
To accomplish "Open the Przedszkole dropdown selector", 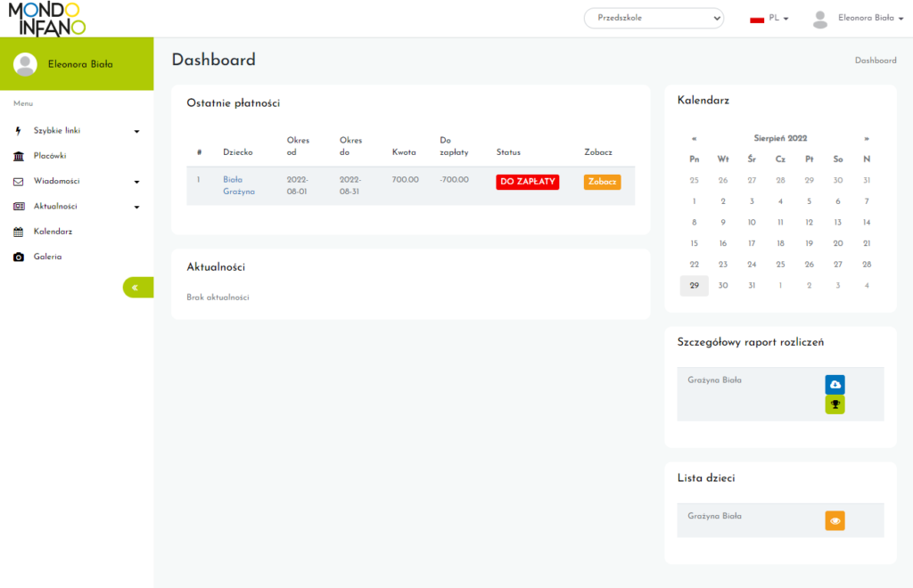I will pyautogui.click(x=654, y=18).
